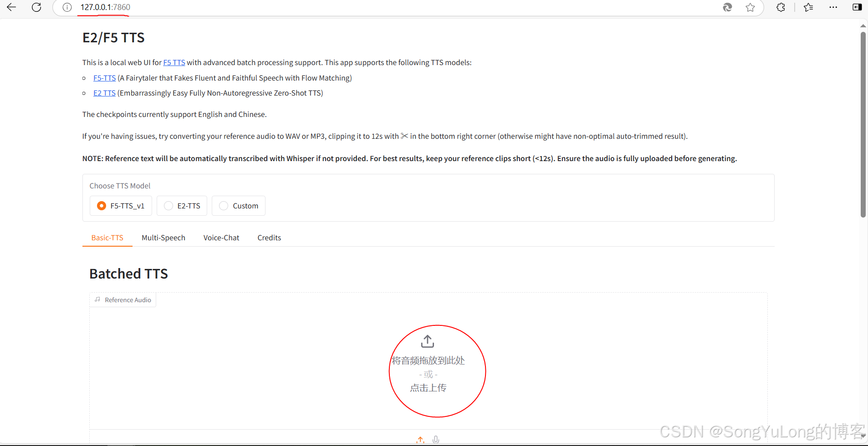Click the Edge icon in the address bar

(727, 7)
